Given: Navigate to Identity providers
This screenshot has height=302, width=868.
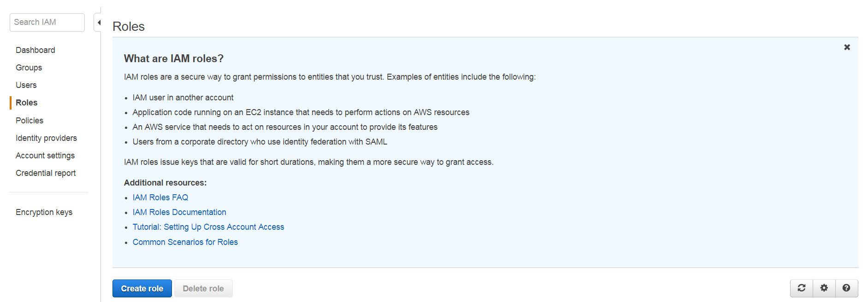Looking at the screenshot, I should pos(46,138).
